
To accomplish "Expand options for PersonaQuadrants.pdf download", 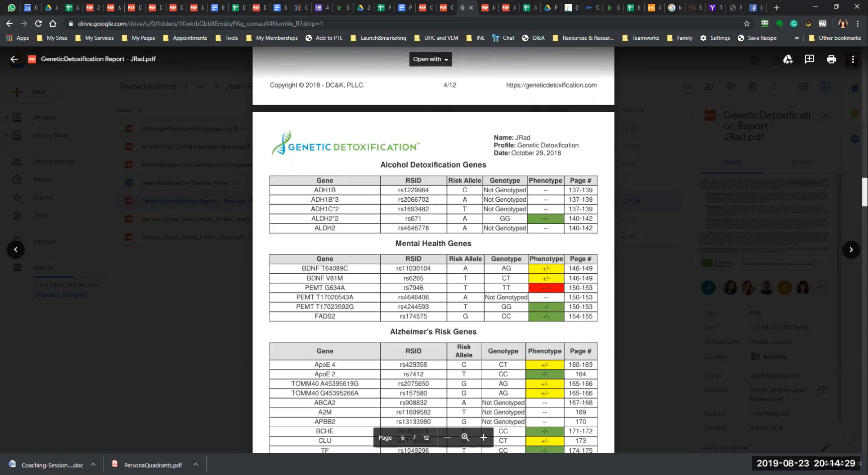I will pyautogui.click(x=196, y=464).
